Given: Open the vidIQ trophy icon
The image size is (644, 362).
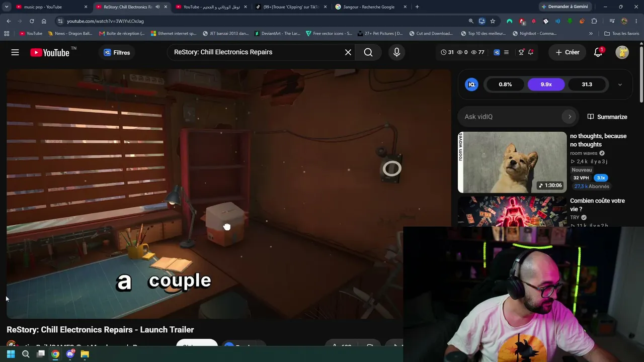Looking at the screenshot, I should tap(521, 52).
